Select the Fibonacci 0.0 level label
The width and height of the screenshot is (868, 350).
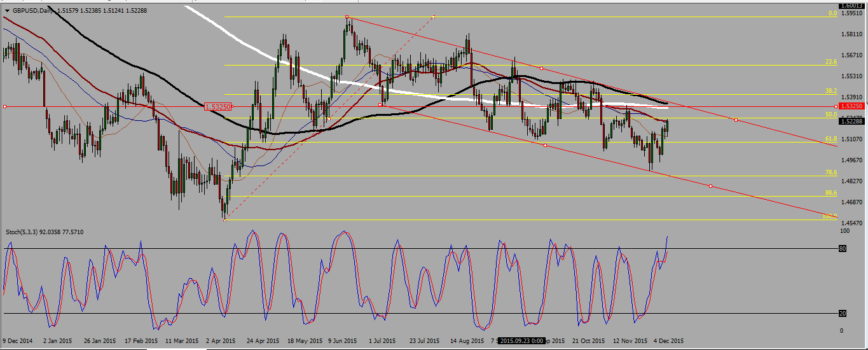(831, 13)
